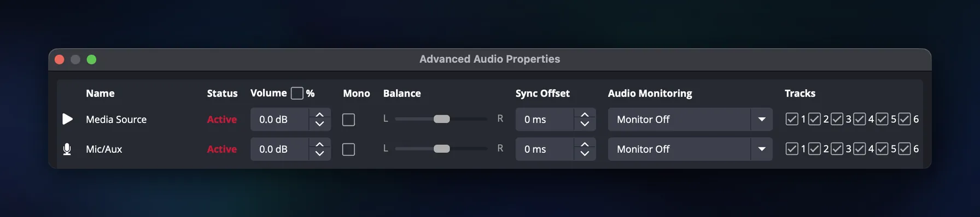The height and width of the screenshot is (217, 980).
Task: Toggle track 5 for Mic/Aux
Action: pyautogui.click(x=882, y=149)
